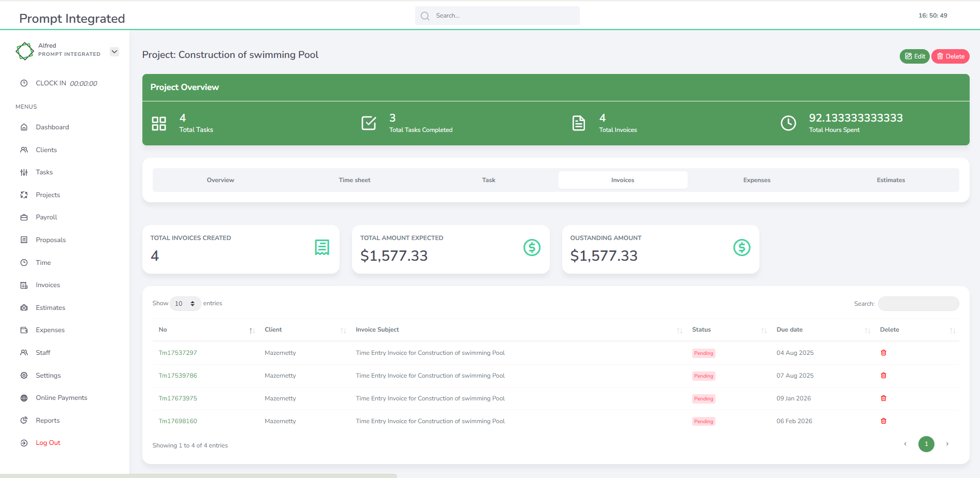The image size is (980, 478).
Task: Go to the next page of the table
Action: (947, 444)
